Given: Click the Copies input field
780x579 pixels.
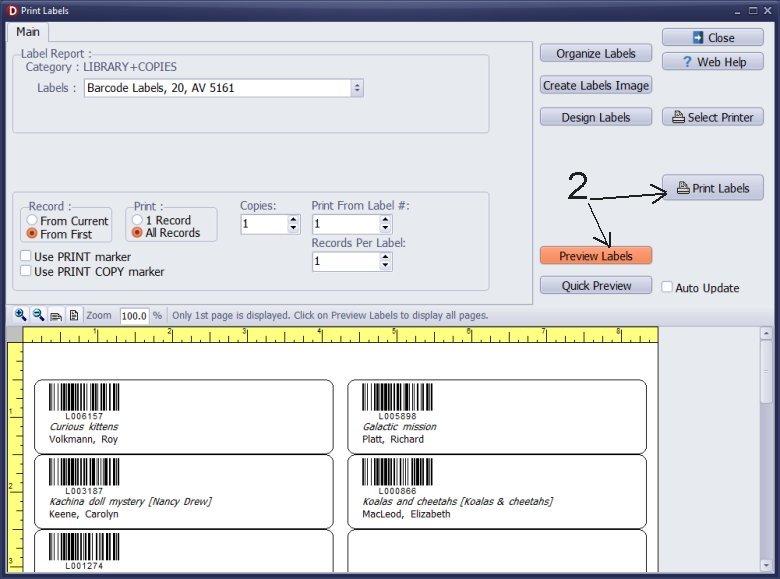Looking at the screenshot, I should [x=265, y=224].
